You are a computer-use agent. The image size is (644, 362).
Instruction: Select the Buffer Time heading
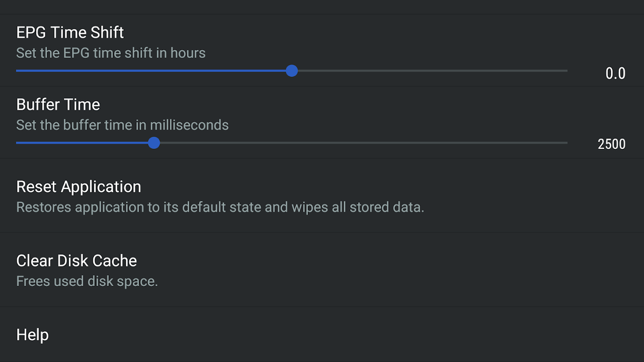[x=58, y=105]
